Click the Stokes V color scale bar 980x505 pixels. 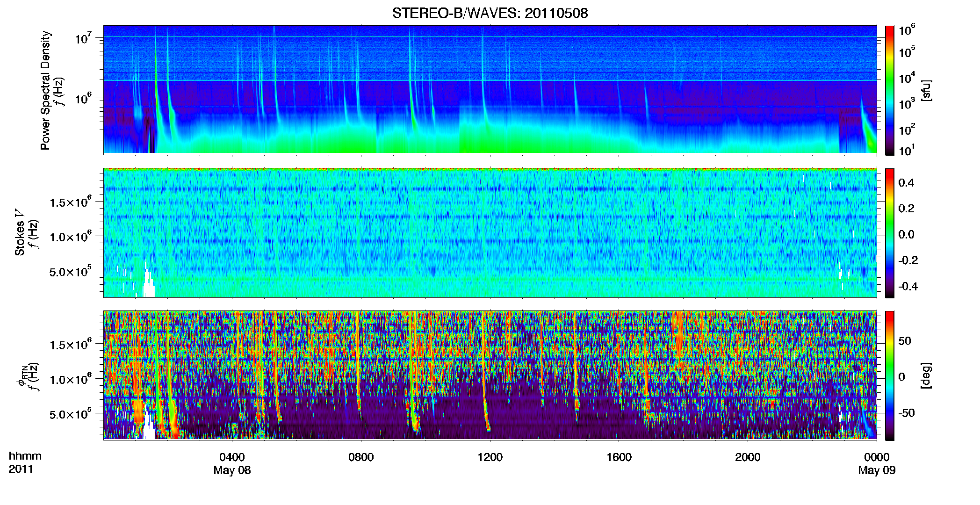tap(890, 233)
